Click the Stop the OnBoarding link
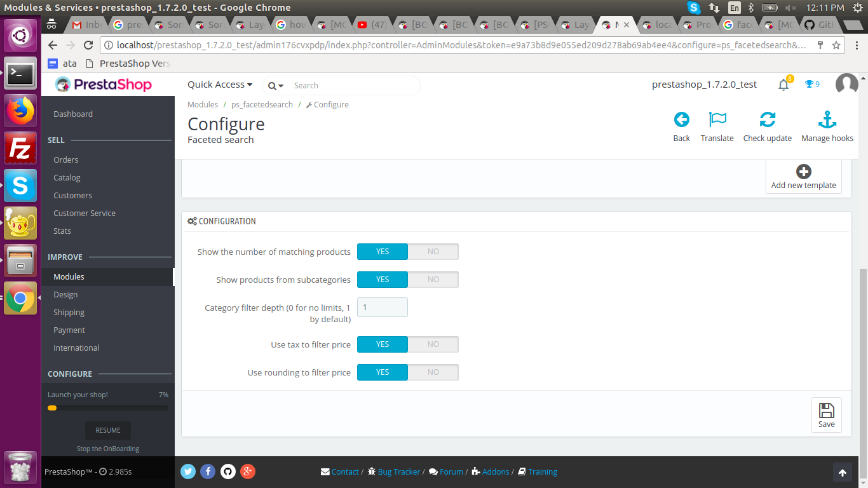The width and height of the screenshot is (868, 488). pyautogui.click(x=108, y=449)
